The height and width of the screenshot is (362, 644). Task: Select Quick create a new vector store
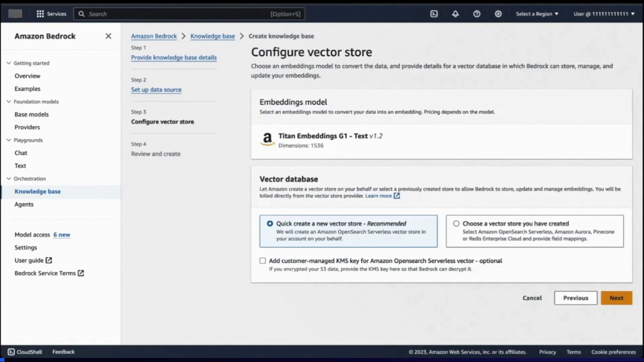point(270,224)
